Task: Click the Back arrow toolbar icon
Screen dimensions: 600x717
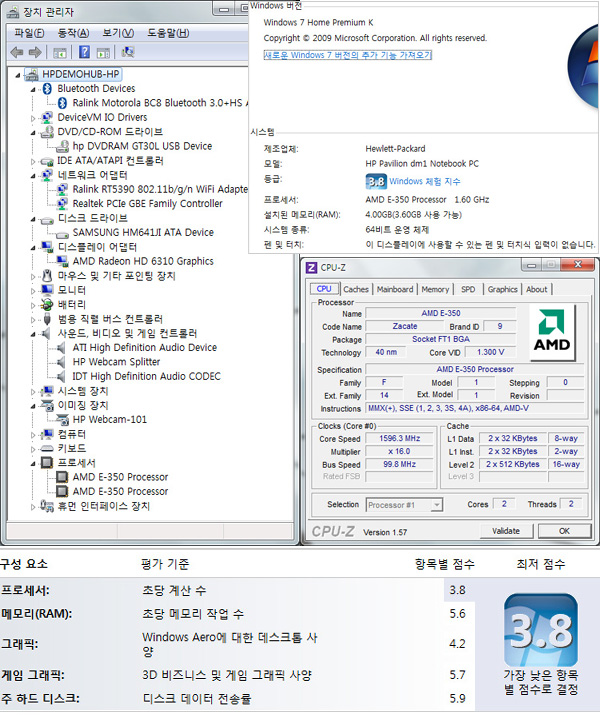Action: click(16, 52)
